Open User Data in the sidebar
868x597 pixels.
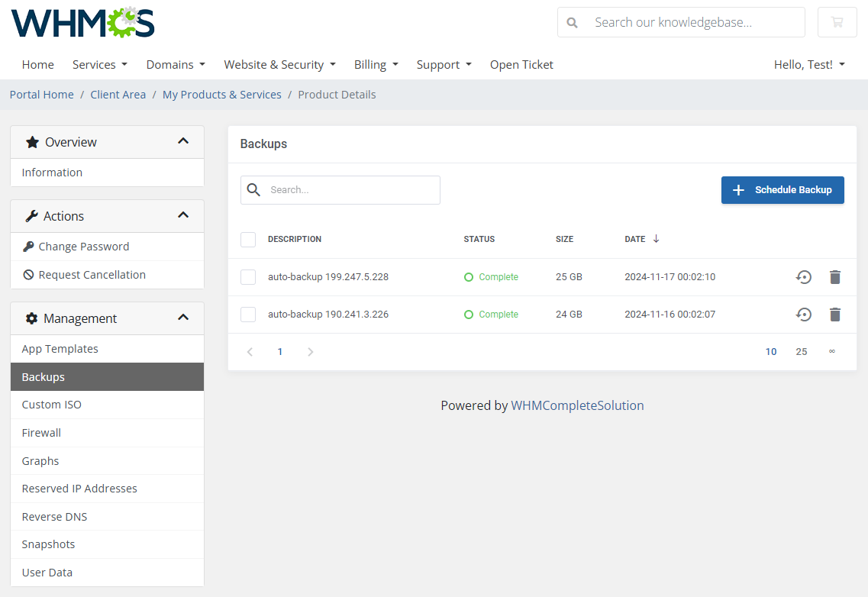point(108,573)
